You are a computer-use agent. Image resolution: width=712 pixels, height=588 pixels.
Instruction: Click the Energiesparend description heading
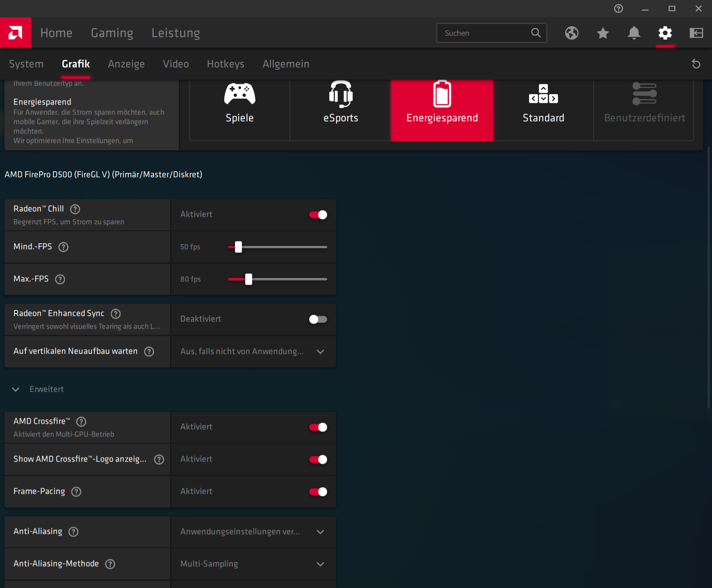[42, 102]
